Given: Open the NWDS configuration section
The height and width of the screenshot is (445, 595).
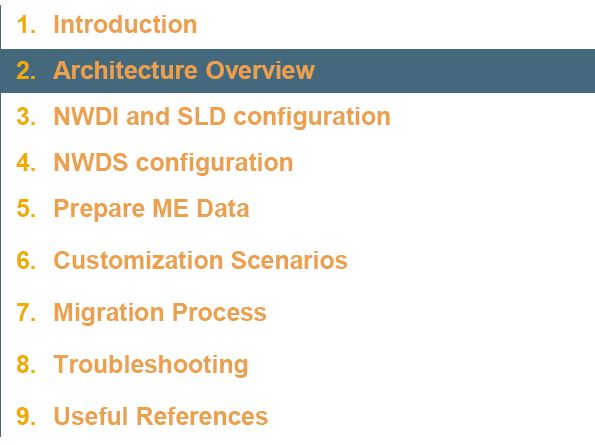Looking at the screenshot, I should pyautogui.click(x=173, y=163).
